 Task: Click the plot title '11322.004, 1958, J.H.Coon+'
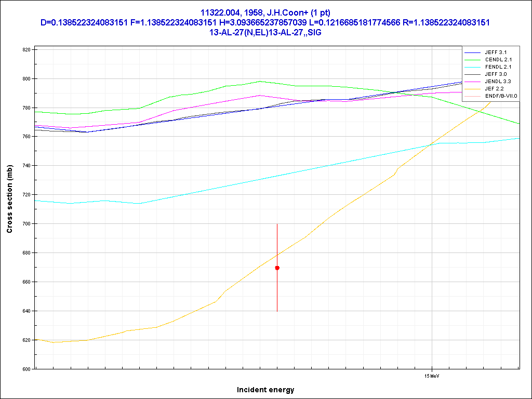265,12
